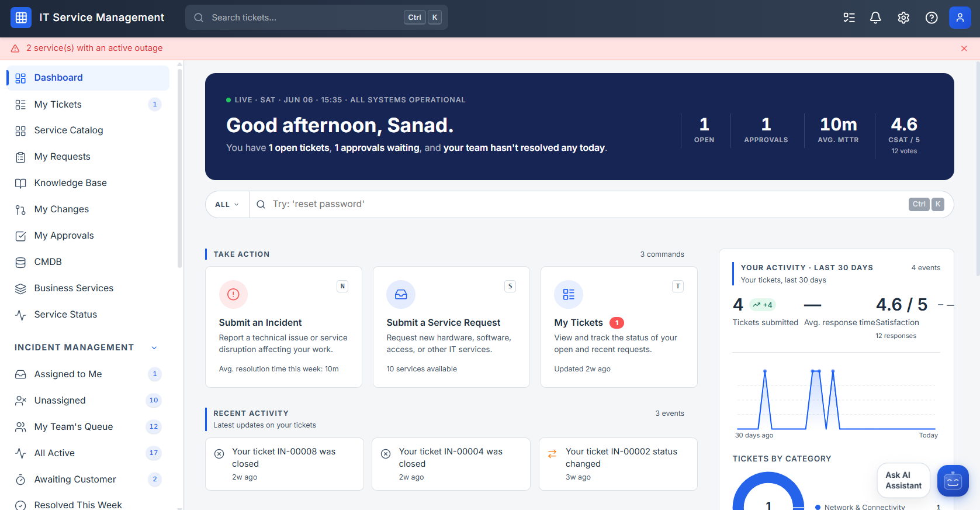Click the AVG. MTTR 10m stat
This screenshot has height=510, width=980.
tap(839, 130)
